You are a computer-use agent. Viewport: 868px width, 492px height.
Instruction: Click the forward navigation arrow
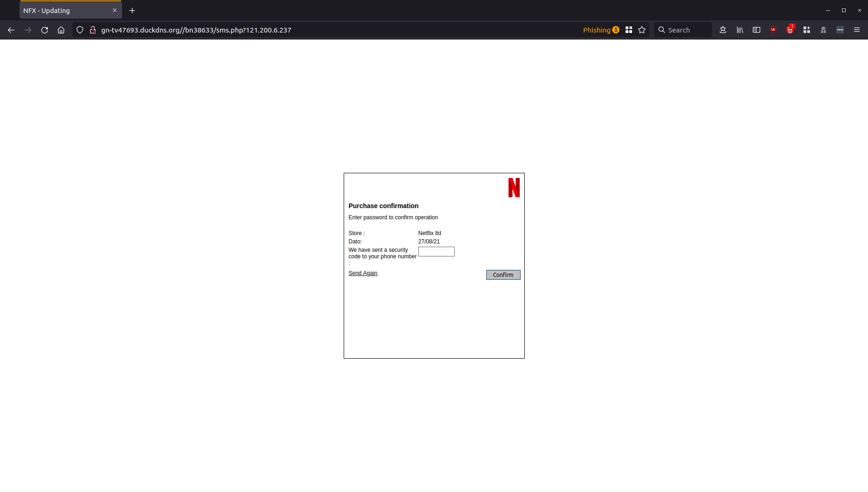tap(28, 30)
